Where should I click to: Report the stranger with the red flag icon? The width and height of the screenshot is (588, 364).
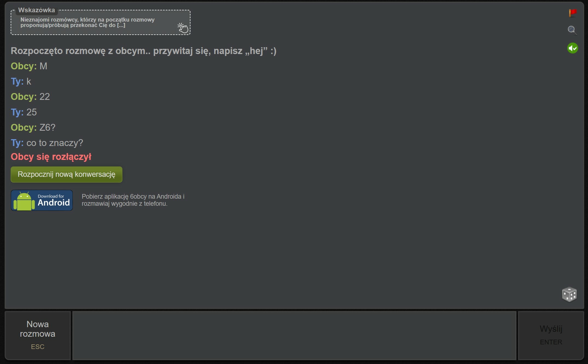[x=573, y=13]
